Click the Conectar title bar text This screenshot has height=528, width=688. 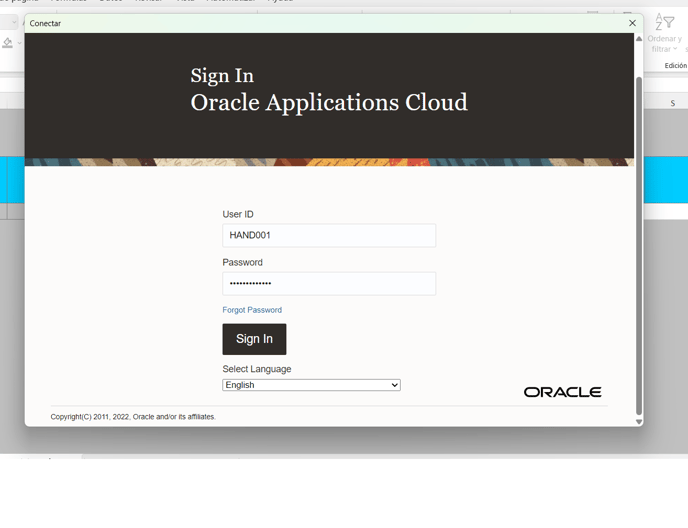pyautogui.click(x=45, y=23)
